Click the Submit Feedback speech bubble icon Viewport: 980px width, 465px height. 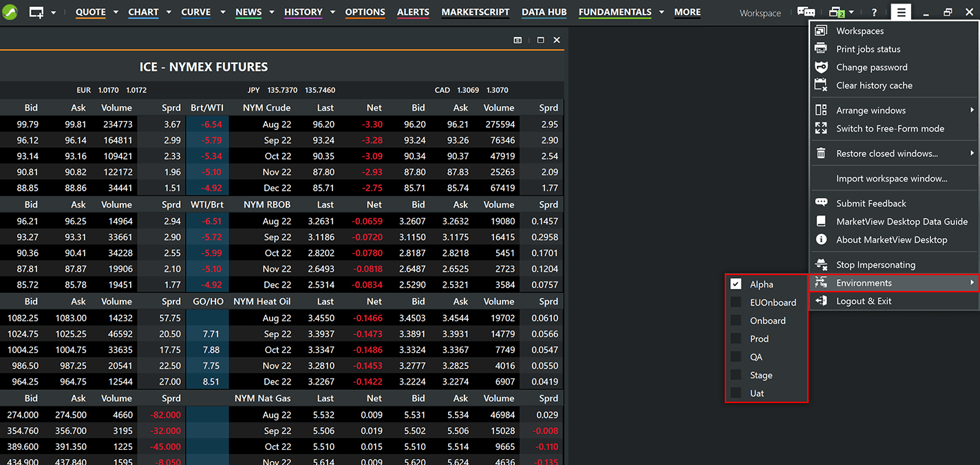coord(821,203)
